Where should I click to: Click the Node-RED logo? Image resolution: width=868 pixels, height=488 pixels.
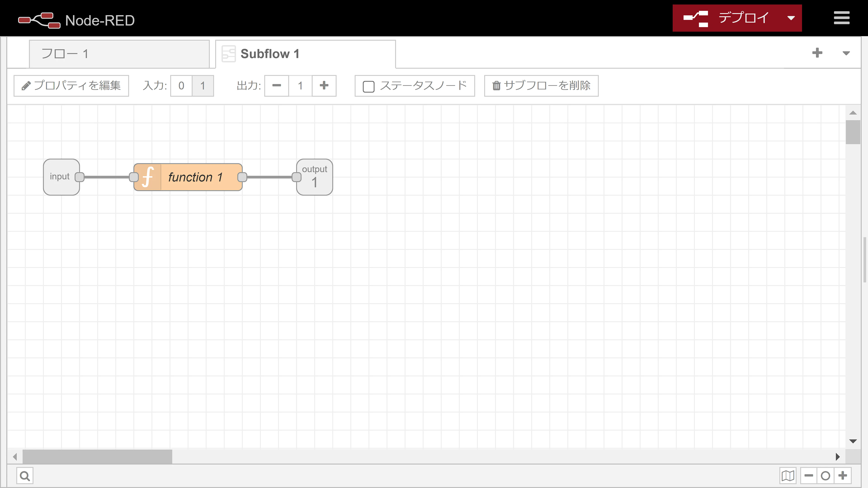point(39,20)
